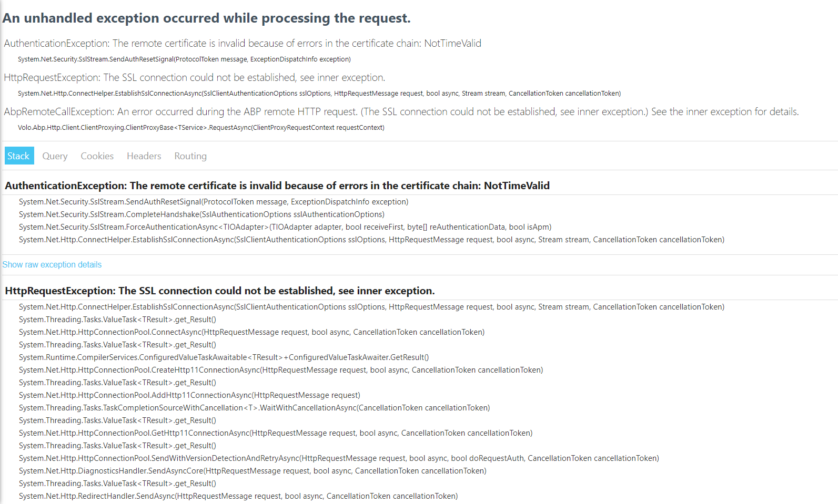The width and height of the screenshot is (838, 504).
Task: Switch to the Routing tab
Action: [190, 156]
